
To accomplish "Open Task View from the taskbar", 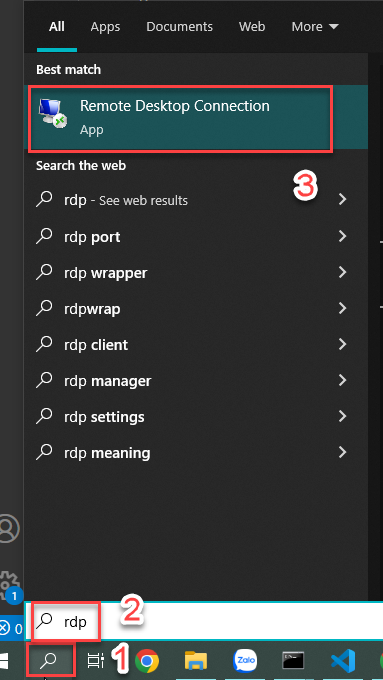I will coord(94,661).
